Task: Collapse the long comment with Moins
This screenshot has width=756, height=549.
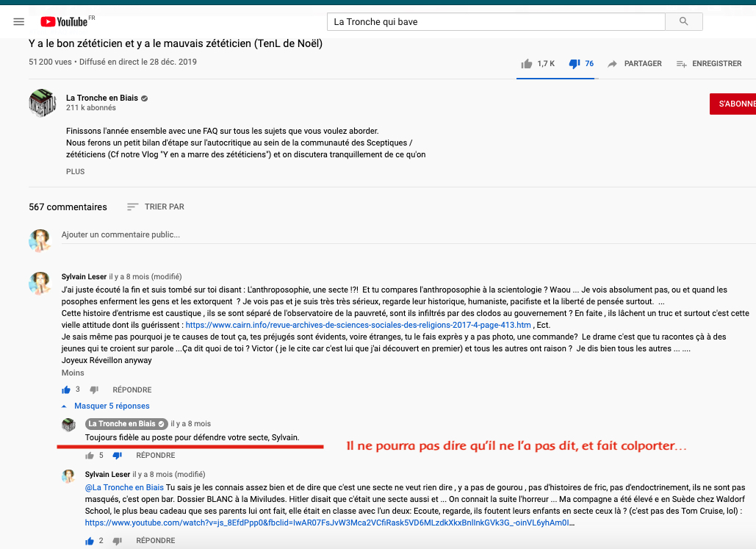Action: click(73, 373)
